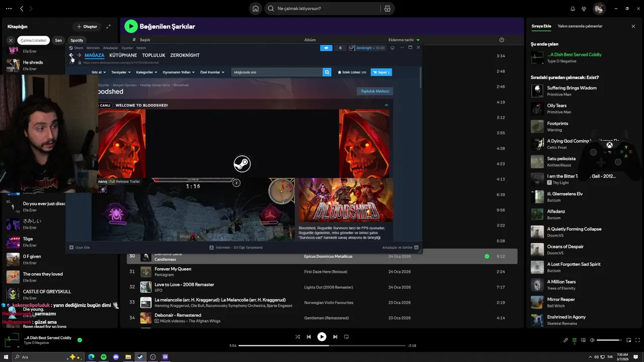
Task: Open the Spotify profile avatar menu
Action: pos(599,9)
